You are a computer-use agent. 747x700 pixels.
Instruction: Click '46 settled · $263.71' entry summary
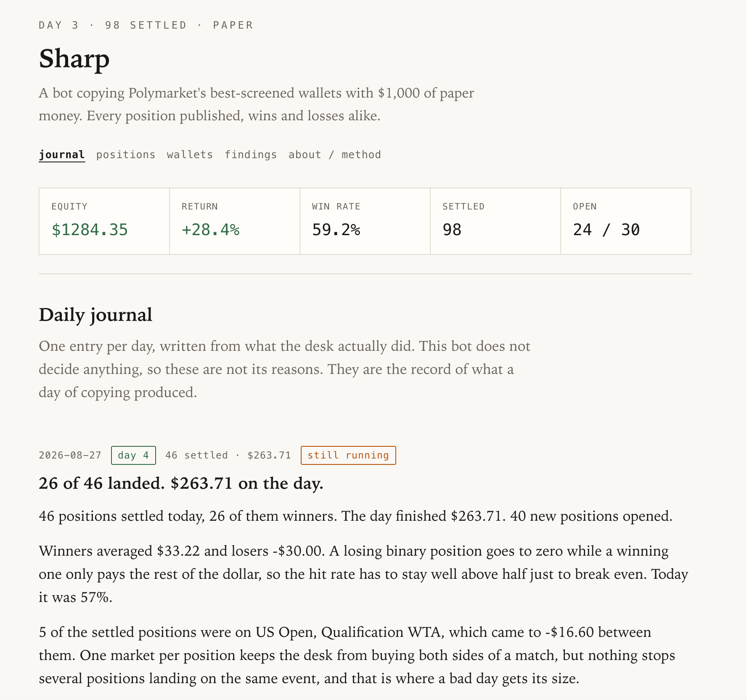[x=228, y=455]
